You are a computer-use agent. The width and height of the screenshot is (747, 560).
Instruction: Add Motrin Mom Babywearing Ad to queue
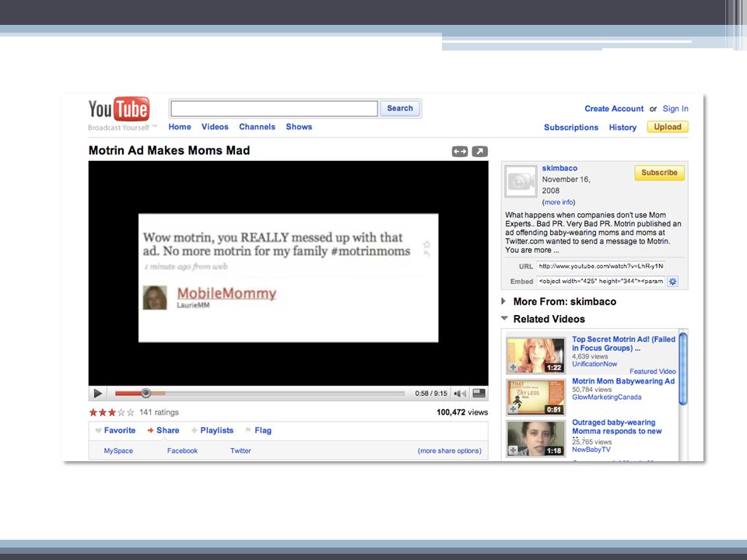pyautogui.click(x=513, y=409)
